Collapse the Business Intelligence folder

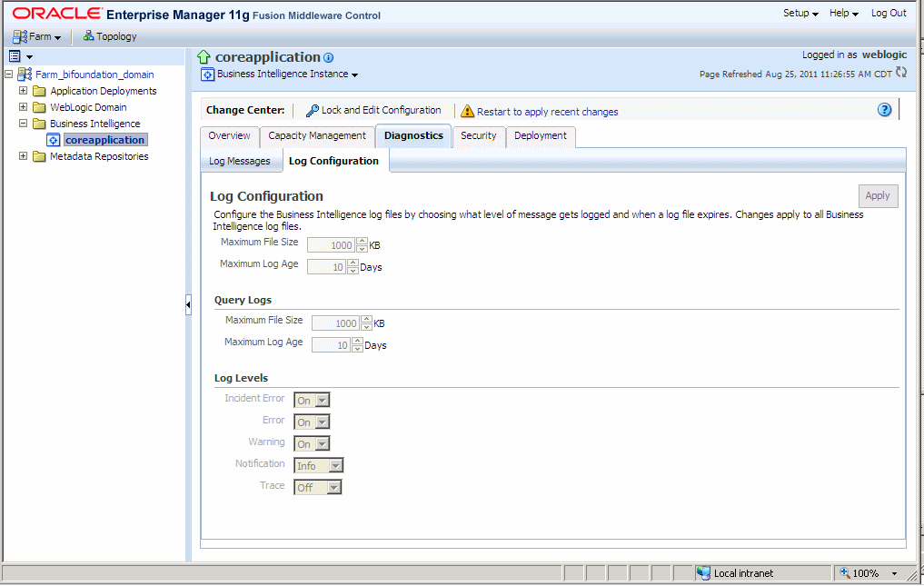tap(23, 123)
